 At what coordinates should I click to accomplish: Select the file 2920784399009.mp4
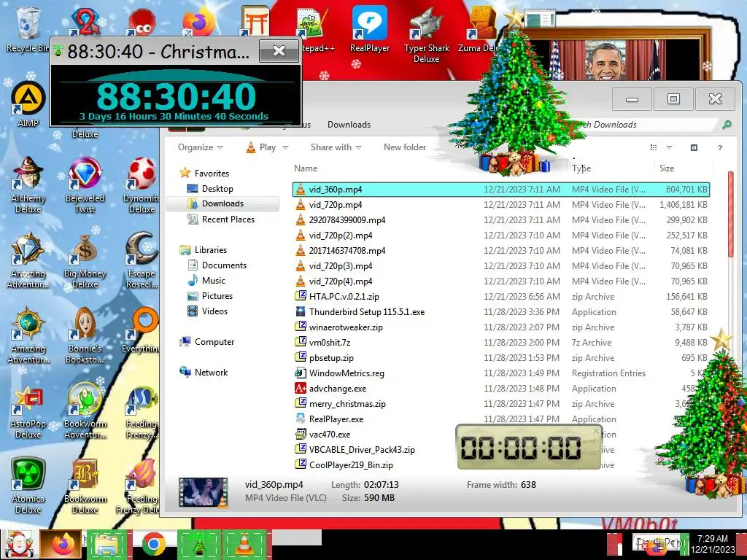(x=501, y=220)
